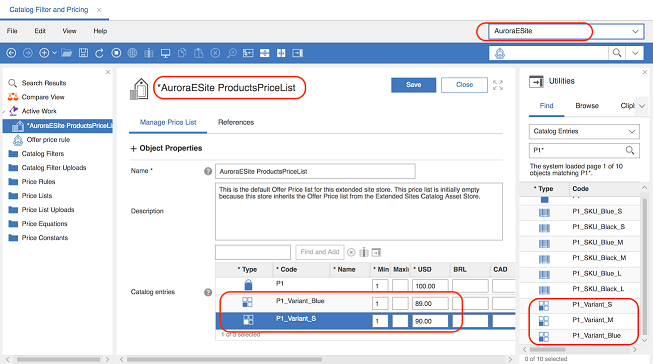Click the explorer view toolbar icon
The width and height of the screenshot is (653, 364).
(248, 53)
